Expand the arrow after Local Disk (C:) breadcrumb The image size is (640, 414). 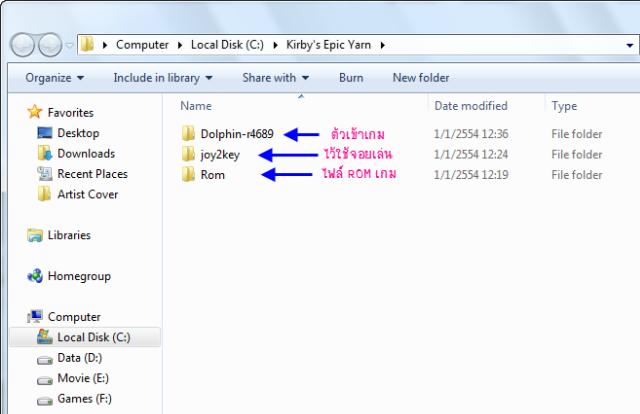point(276,45)
